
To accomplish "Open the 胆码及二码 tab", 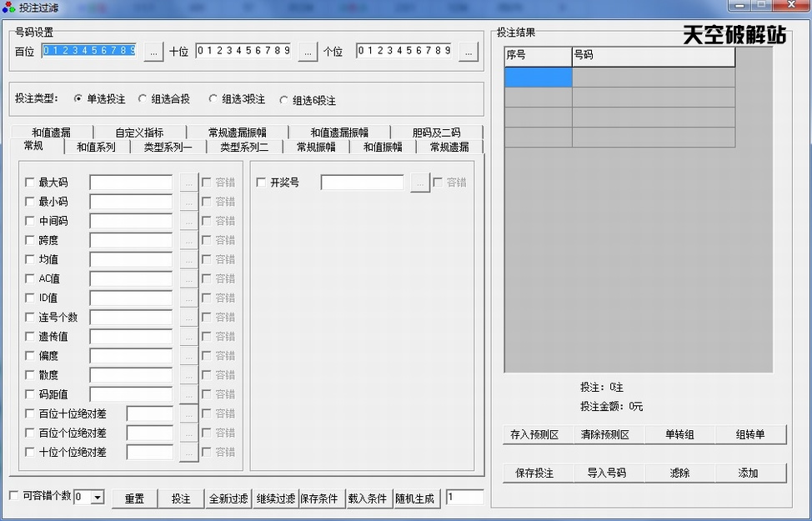I will 435,133.
